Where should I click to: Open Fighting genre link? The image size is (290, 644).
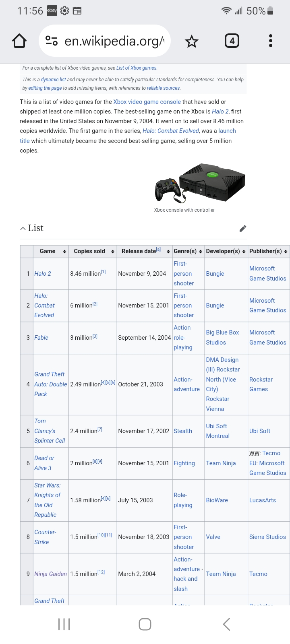tap(184, 463)
